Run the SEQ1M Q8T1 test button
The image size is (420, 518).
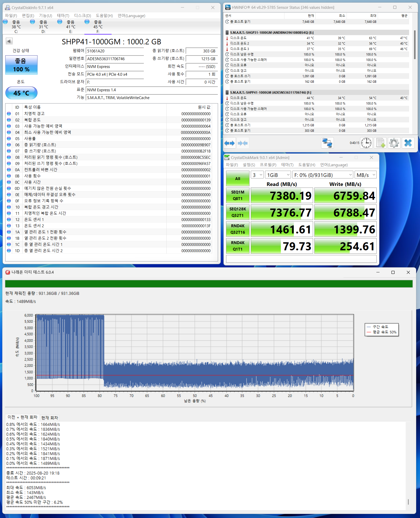238,195
